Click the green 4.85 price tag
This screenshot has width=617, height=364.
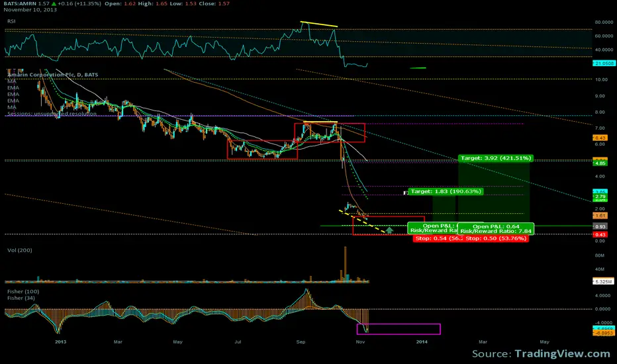click(600, 163)
